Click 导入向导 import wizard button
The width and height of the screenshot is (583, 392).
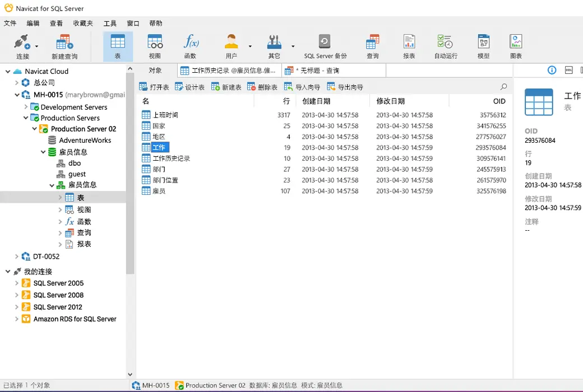coord(302,87)
